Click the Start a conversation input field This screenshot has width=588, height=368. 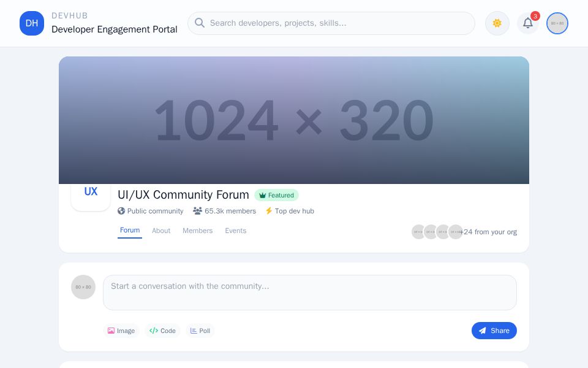point(309,293)
